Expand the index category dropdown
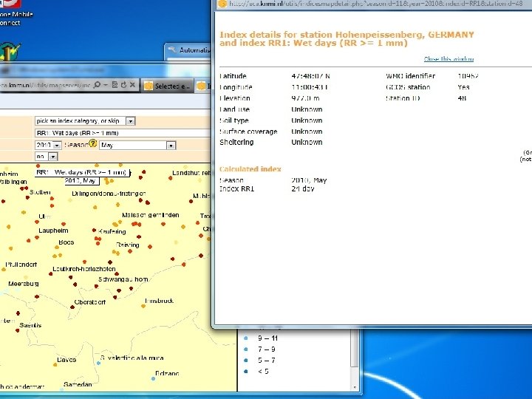This screenshot has height=399, width=532. pos(130,120)
